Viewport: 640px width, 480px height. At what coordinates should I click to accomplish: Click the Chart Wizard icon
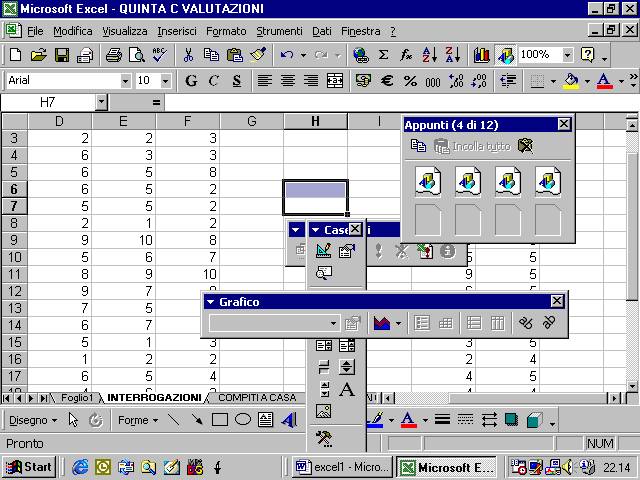click(482, 55)
